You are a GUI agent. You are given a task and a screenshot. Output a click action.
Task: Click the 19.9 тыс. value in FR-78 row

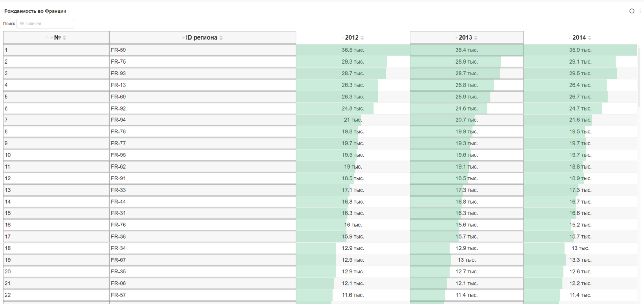tap(466, 131)
